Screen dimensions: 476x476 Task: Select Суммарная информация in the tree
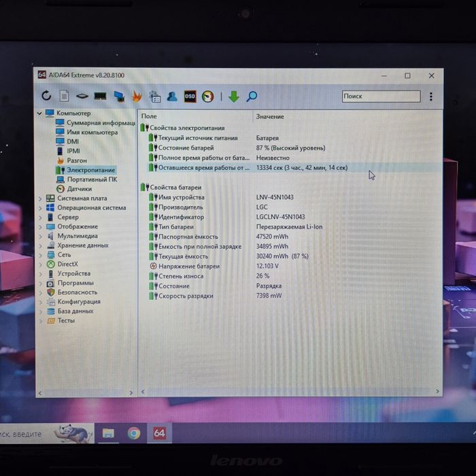(96, 122)
